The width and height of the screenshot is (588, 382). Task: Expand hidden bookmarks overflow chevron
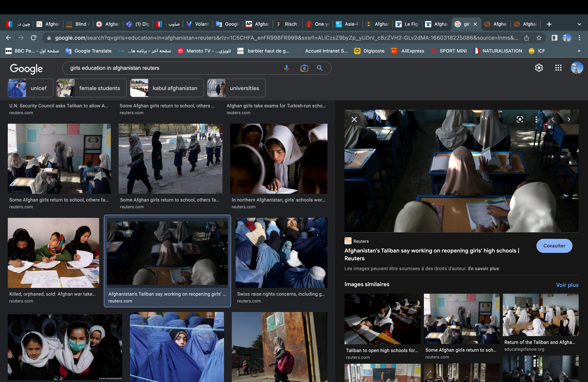click(x=579, y=51)
